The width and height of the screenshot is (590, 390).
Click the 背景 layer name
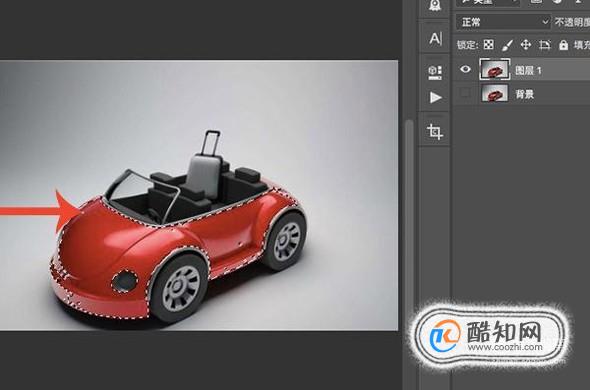525,94
